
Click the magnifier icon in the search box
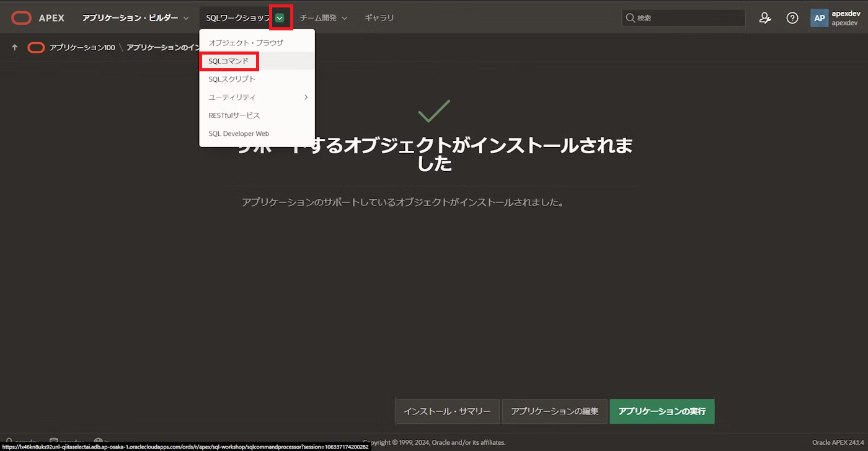(x=629, y=18)
